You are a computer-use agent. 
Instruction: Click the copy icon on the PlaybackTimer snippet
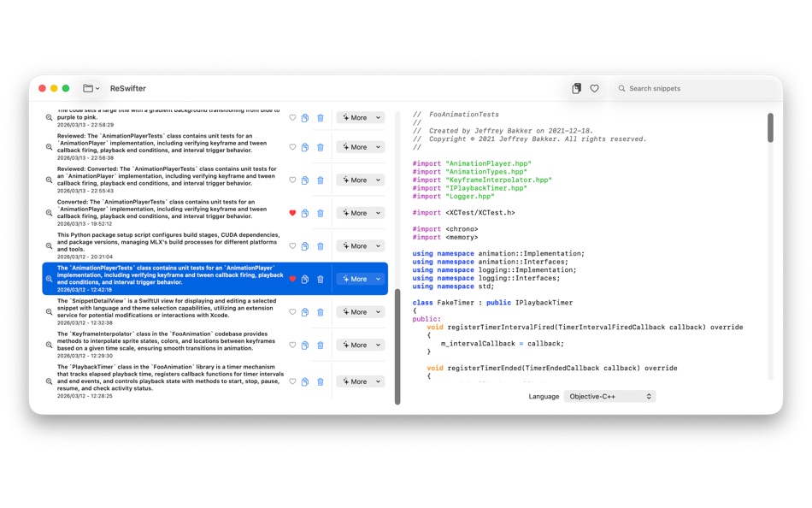click(305, 381)
